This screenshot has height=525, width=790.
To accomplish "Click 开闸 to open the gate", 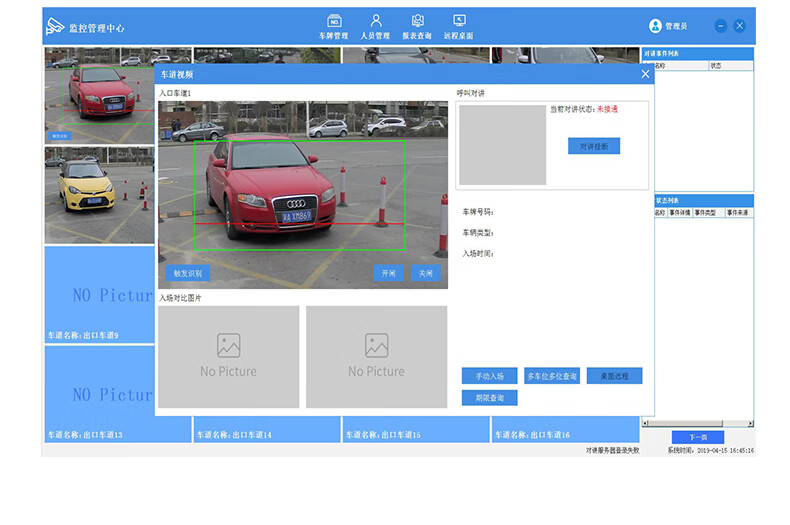I will click(388, 273).
